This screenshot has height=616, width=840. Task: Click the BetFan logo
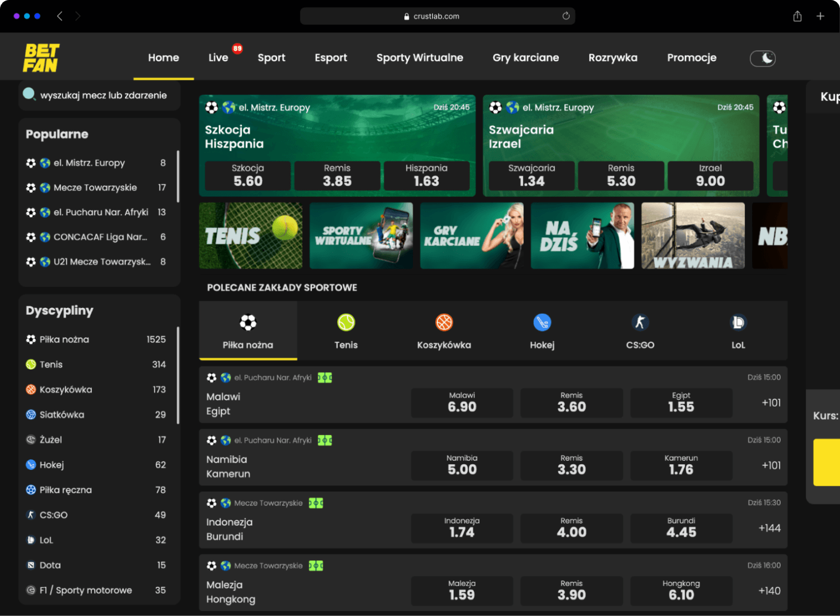[x=41, y=58]
